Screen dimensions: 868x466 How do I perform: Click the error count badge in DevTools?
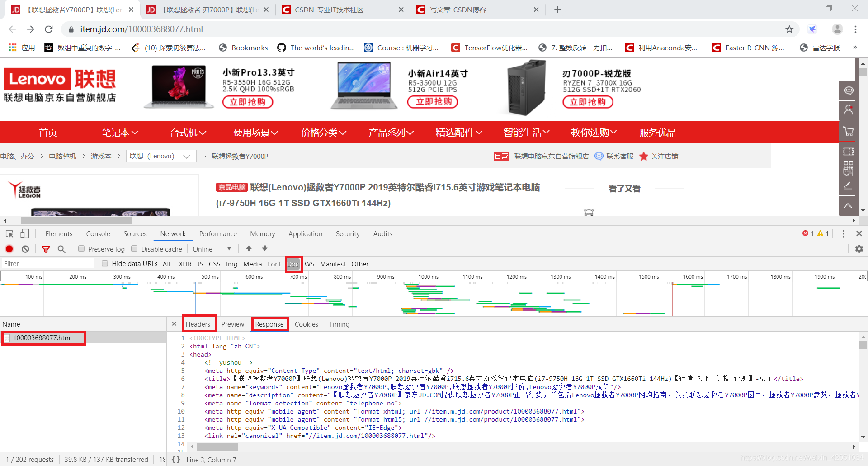pos(808,233)
